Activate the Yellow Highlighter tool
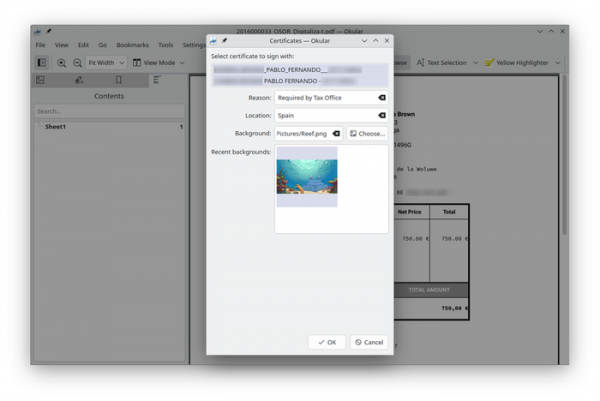Image resolution: width=600 pixels, height=401 pixels. tap(517, 63)
